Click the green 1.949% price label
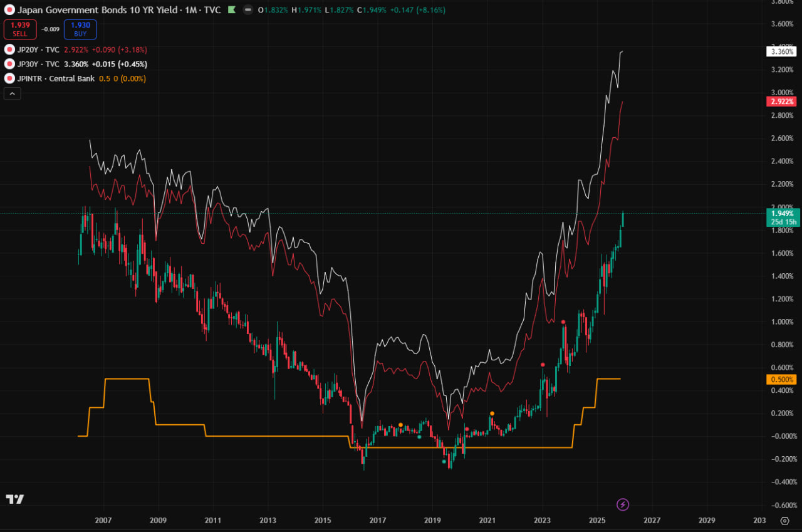802x532 pixels. 781,214
